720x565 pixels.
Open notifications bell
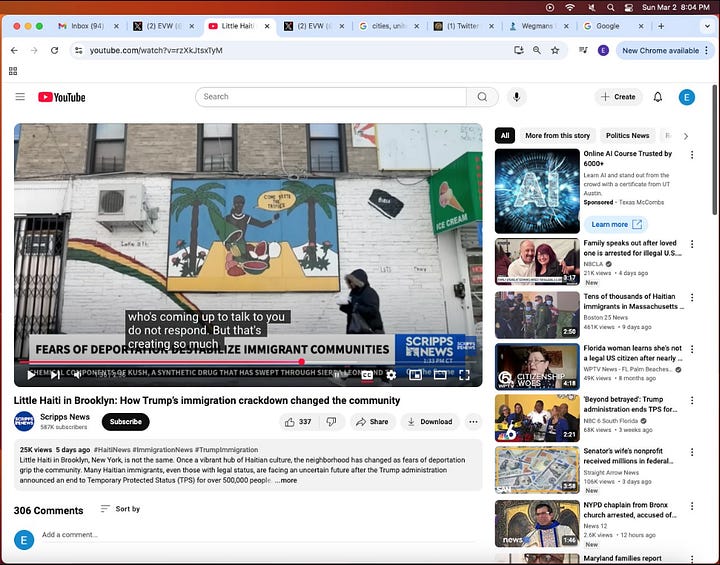pos(658,97)
